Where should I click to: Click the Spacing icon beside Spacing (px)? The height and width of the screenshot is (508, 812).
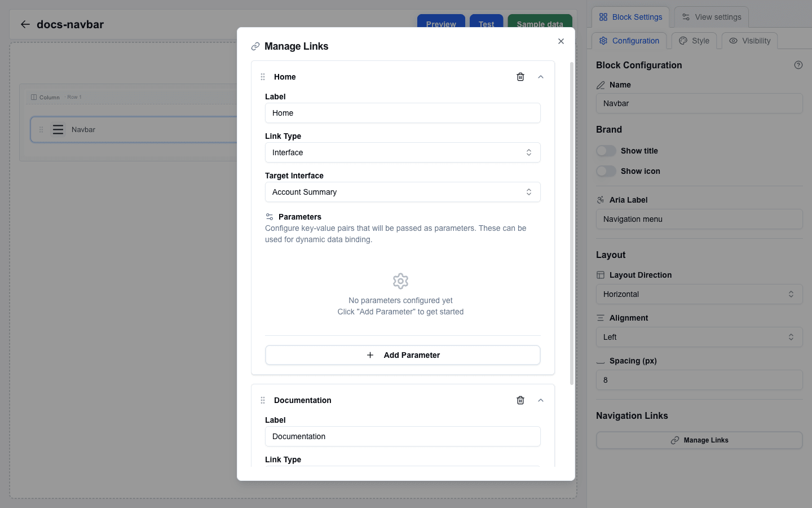601,362
